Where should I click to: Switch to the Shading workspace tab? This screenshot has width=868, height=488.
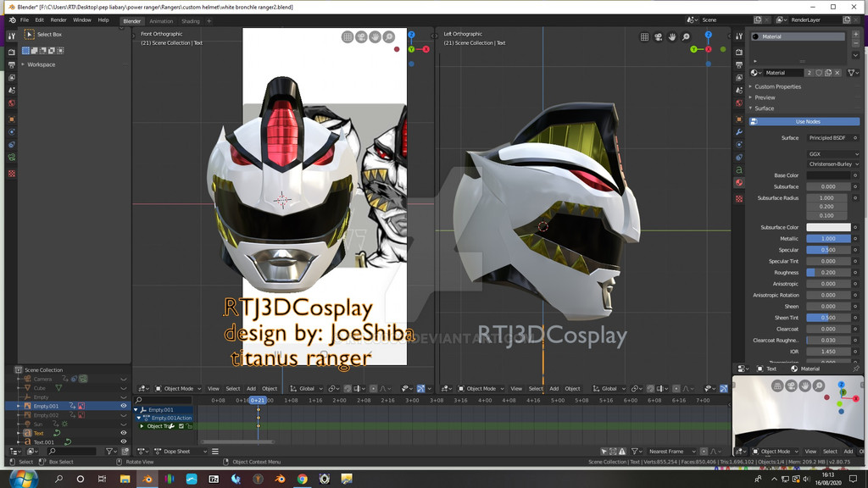point(191,21)
